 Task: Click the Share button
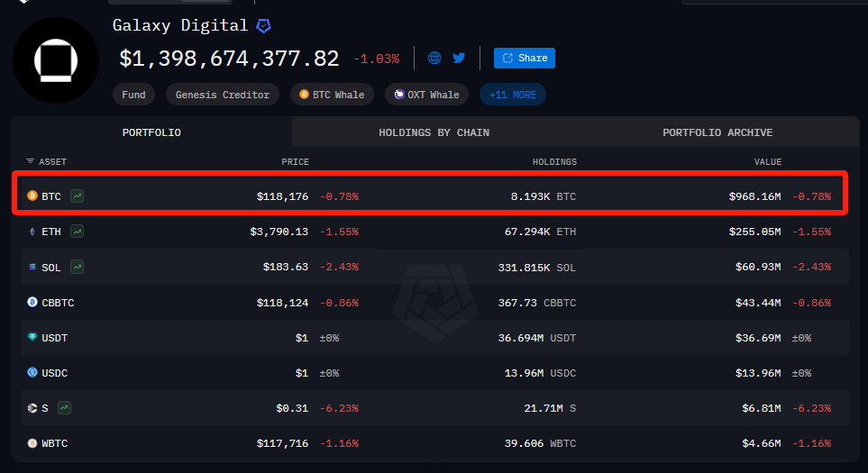pyautogui.click(x=525, y=58)
